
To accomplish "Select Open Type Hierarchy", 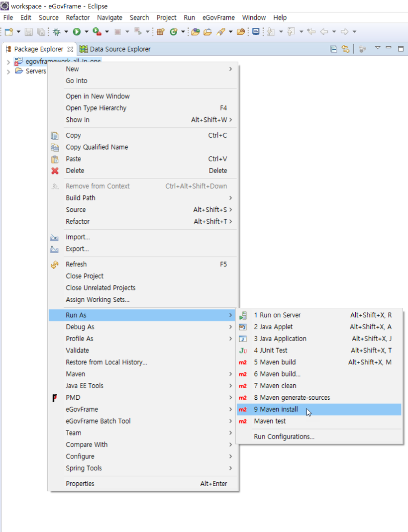I will pyautogui.click(x=143, y=108).
